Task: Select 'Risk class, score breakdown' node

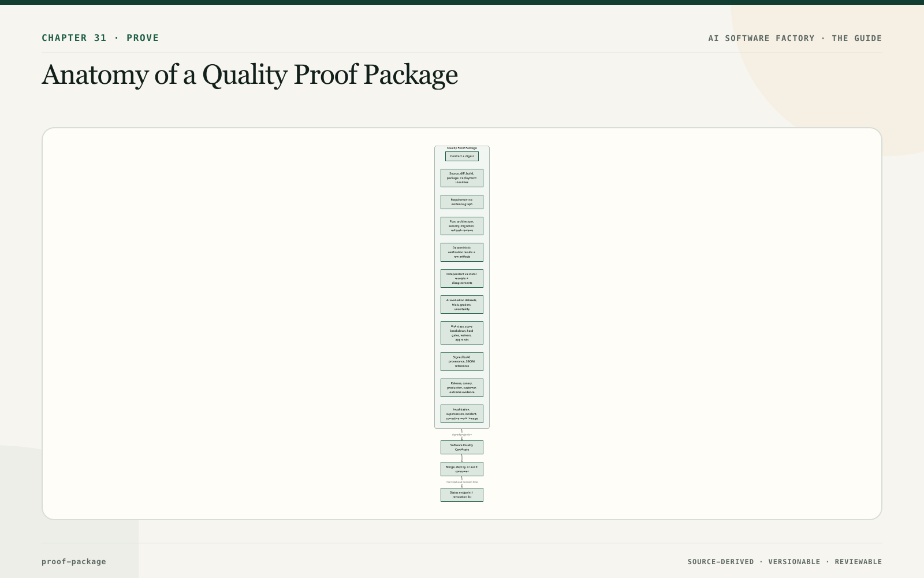Action: pos(462,333)
